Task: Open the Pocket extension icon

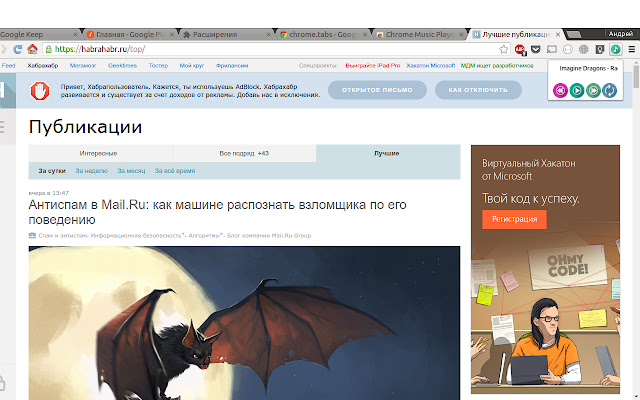Action: coord(536,49)
